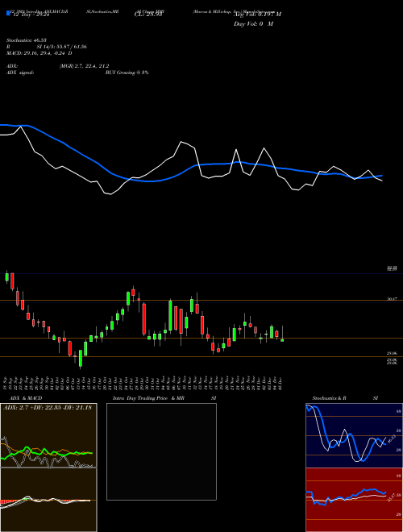Click the 'ADX signal:' label
Screen dimensions: 403x532
tap(19, 73)
